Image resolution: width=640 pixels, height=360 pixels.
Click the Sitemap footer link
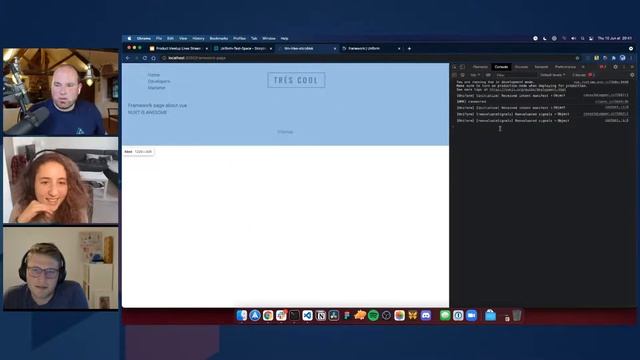click(285, 132)
